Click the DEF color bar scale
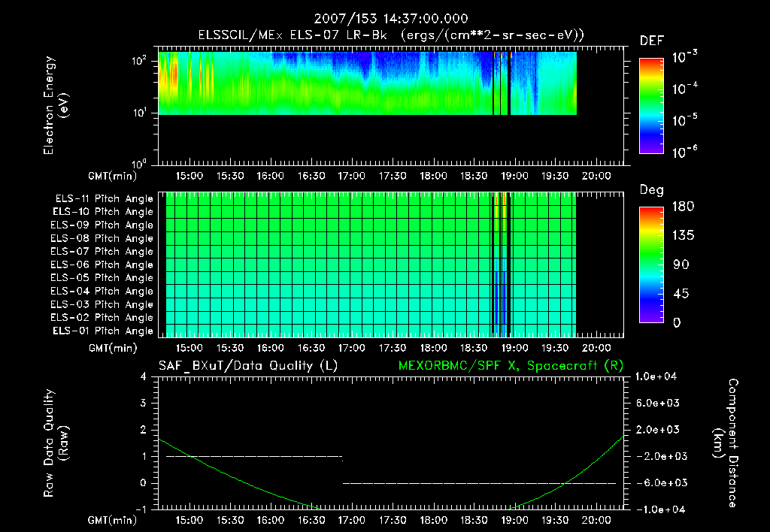The image size is (770, 532). (x=652, y=106)
